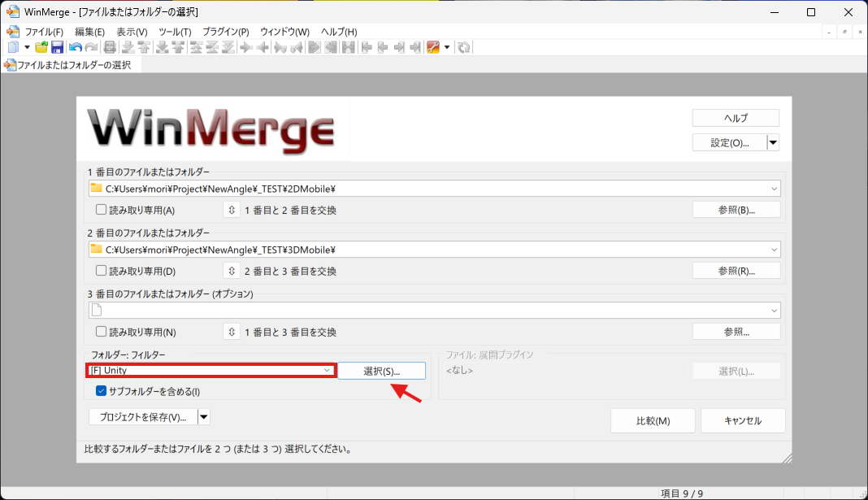Open Options with the wrench toolbar icon

tap(433, 46)
